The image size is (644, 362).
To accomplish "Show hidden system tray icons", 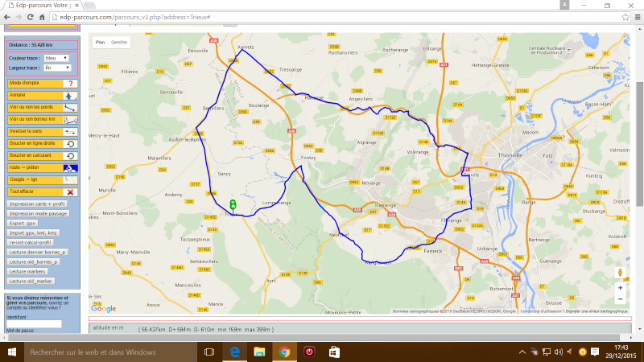I will point(522,352).
